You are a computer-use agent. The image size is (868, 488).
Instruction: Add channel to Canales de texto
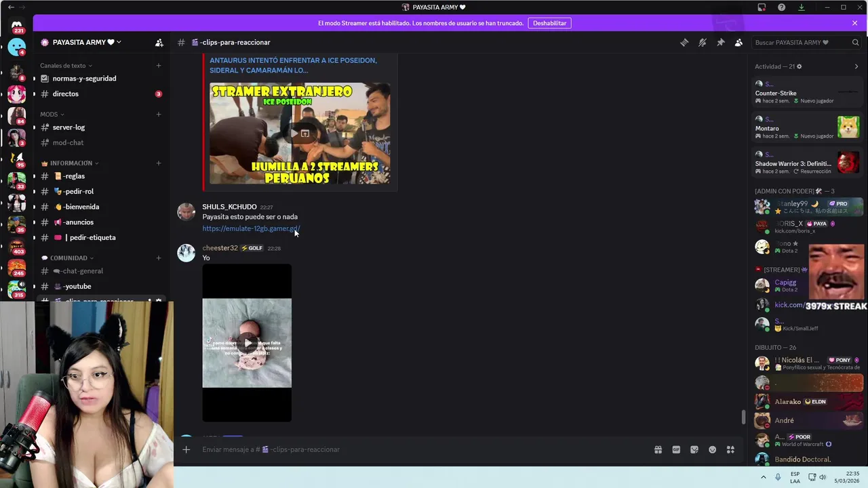coord(159,66)
